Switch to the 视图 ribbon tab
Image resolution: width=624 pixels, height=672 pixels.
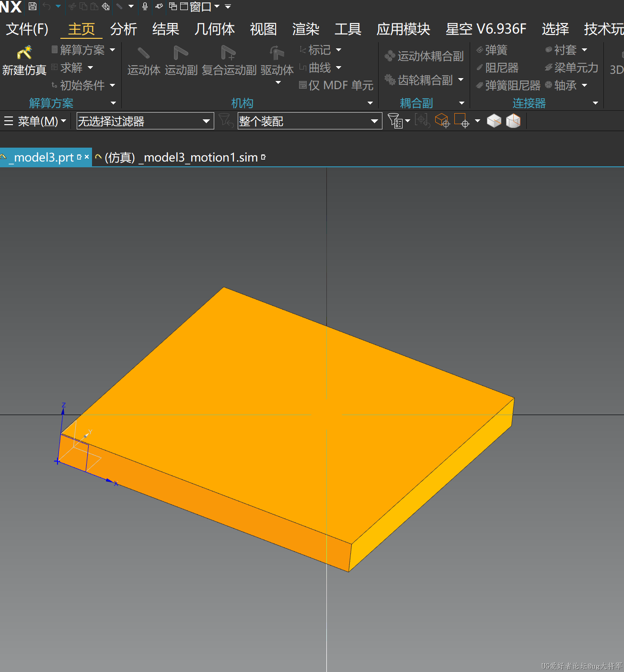pos(264,29)
